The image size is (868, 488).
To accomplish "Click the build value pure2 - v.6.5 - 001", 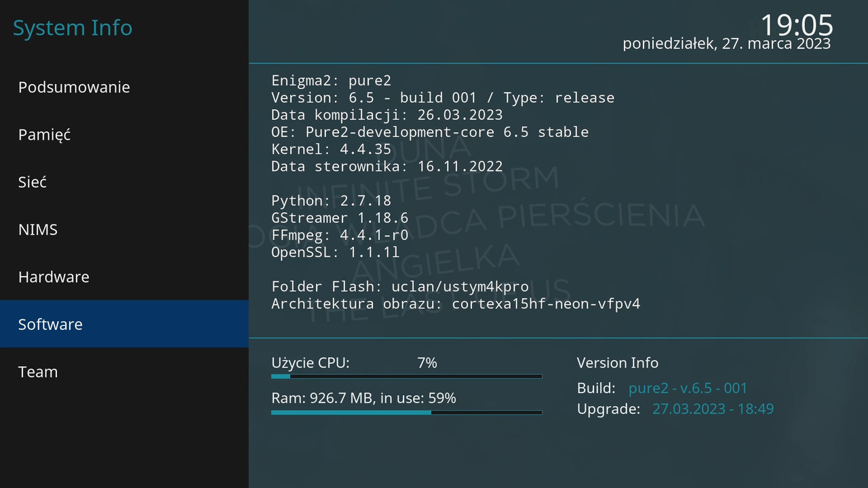I will click(688, 388).
